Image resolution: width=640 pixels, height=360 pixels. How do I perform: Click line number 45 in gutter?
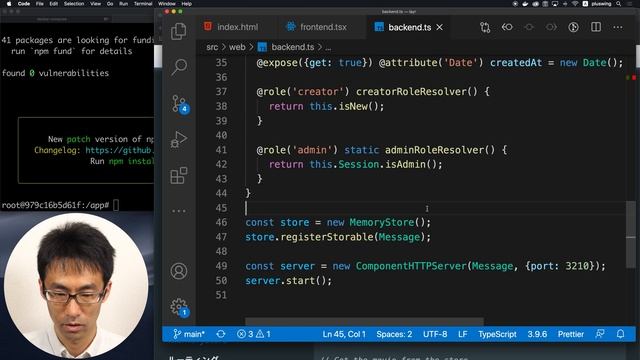pos(221,208)
